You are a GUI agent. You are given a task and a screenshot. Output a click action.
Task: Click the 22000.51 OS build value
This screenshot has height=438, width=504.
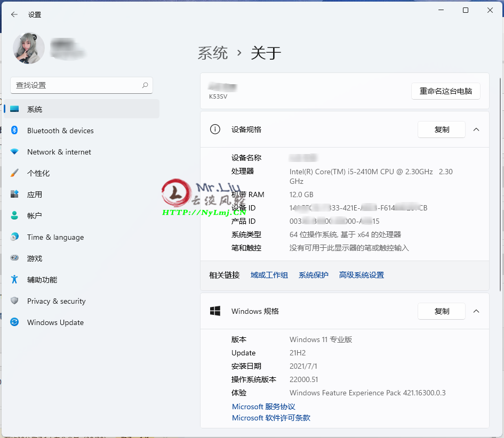tap(304, 379)
